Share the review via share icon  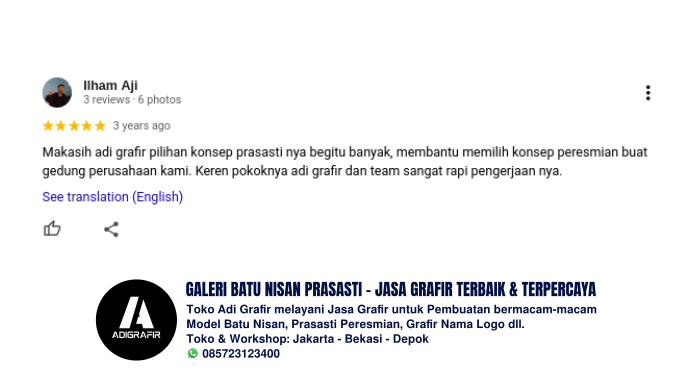[111, 229]
